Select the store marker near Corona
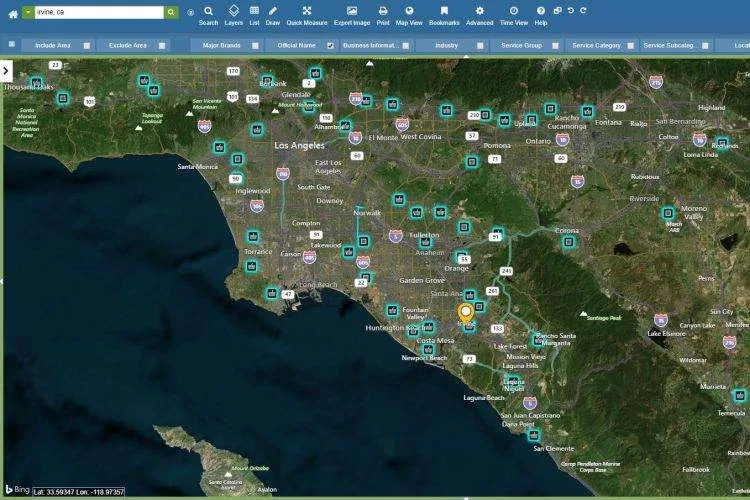This screenshot has width=750, height=500. point(568,242)
